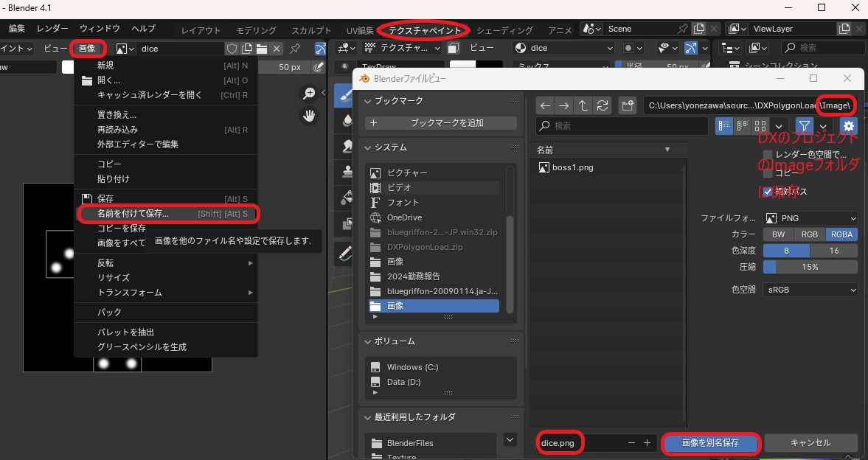Toggle fake user shield for dice image
868x460 pixels.
coord(232,49)
